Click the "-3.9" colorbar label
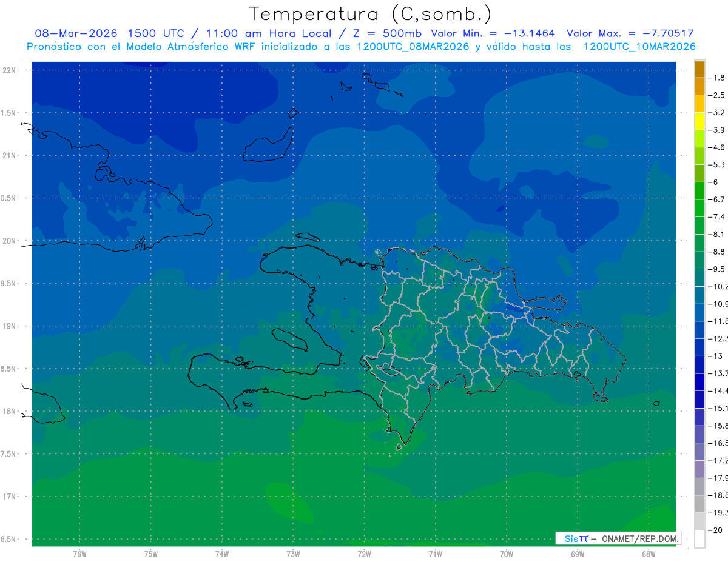 [717, 130]
